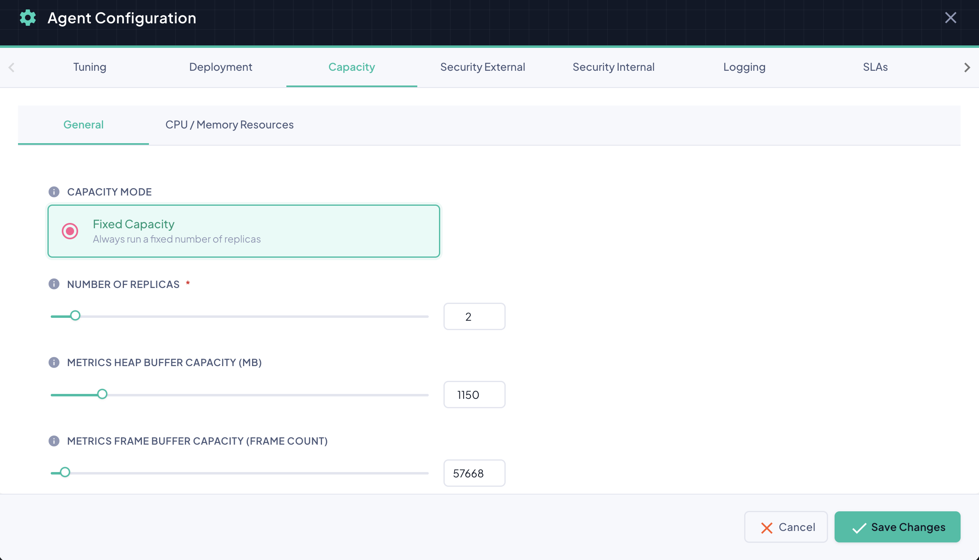Switch to the Logging tab
This screenshot has width=979, height=560.
click(745, 67)
